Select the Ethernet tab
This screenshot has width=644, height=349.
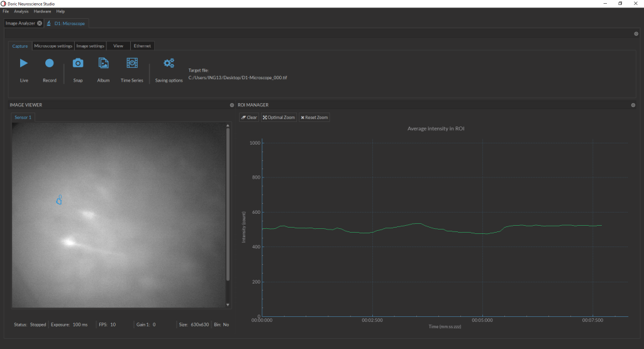tap(142, 46)
